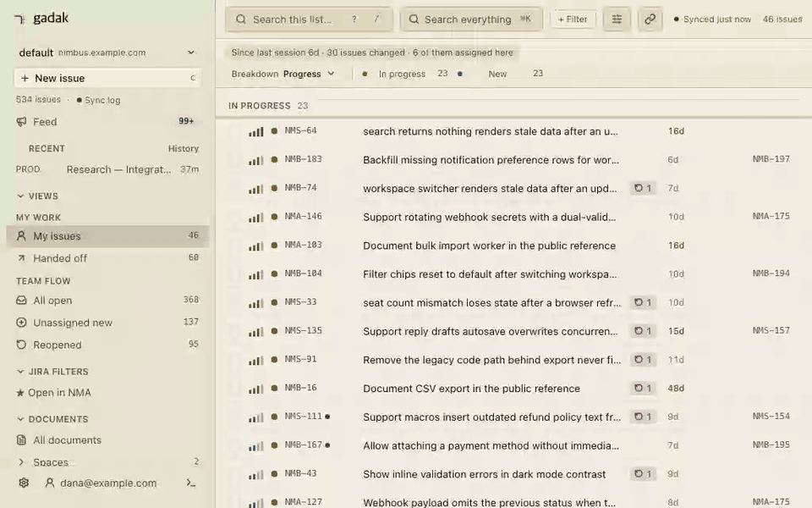Expand the Spaces tree item
Viewport: 812px width, 508px height.
21,462
